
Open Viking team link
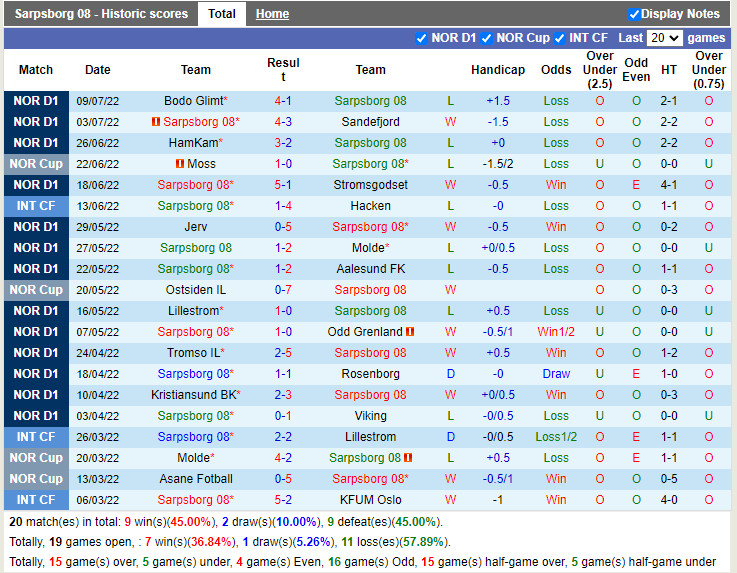tap(370, 416)
